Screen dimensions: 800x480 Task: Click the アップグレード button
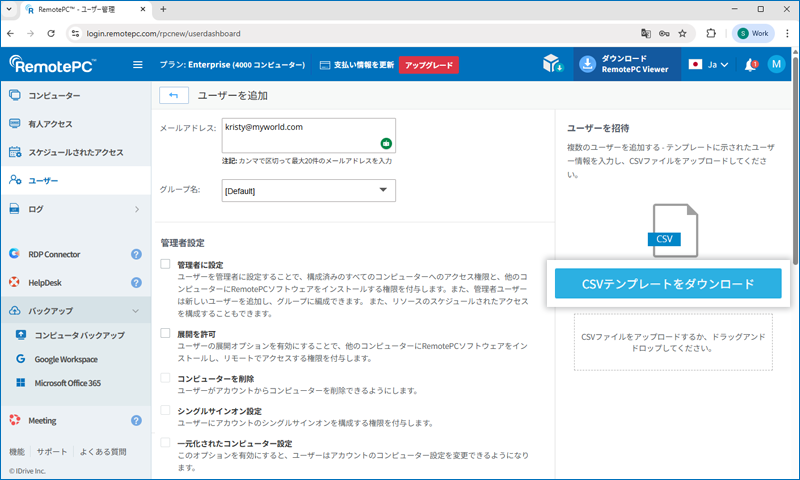[429, 65]
